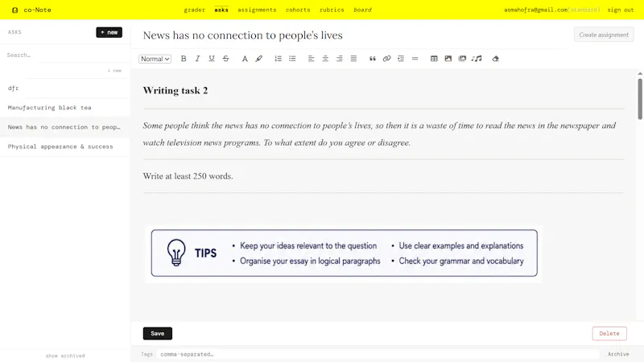Justify the text alignment

[x=353, y=59]
